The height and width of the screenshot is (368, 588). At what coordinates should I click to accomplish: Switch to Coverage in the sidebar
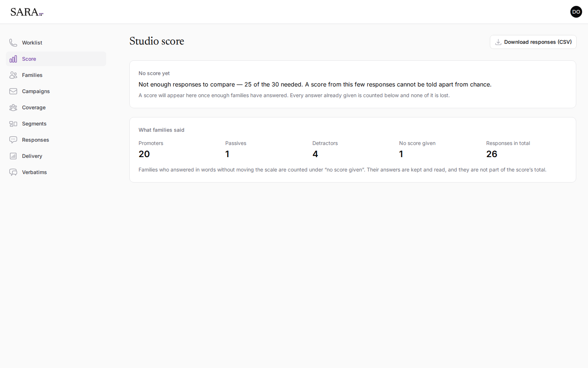[56, 107]
